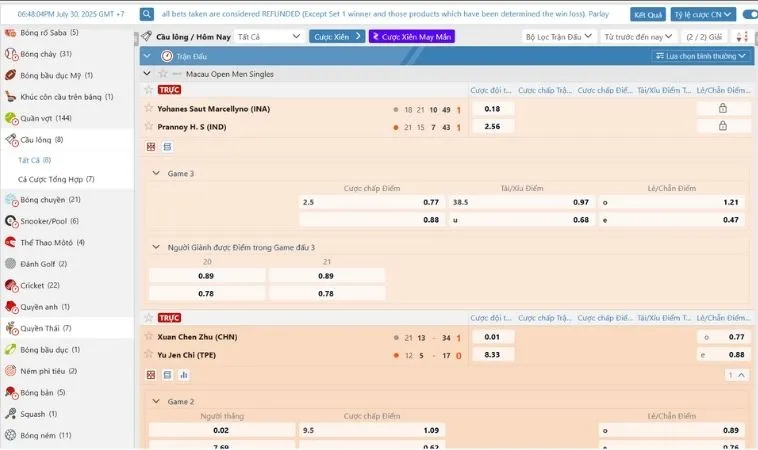Star the Macau Open Men Singles league
The width and height of the screenshot is (758, 450).
[163, 73]
